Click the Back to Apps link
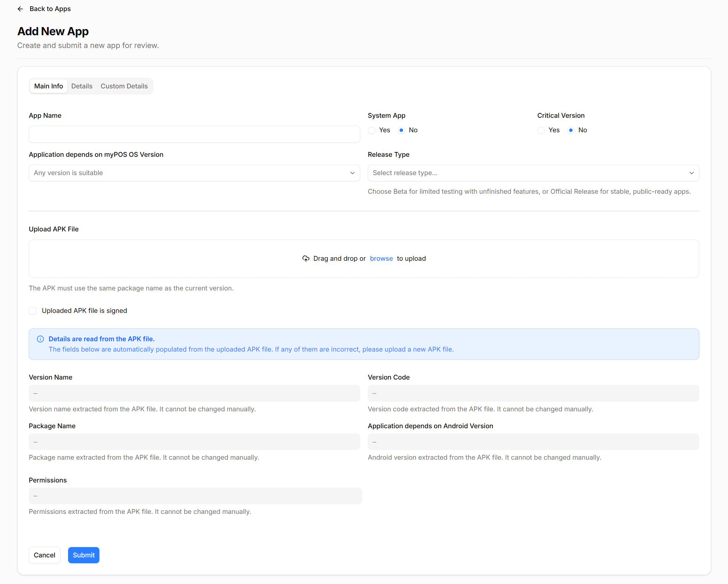728x584 pixels. pos(50,9)
